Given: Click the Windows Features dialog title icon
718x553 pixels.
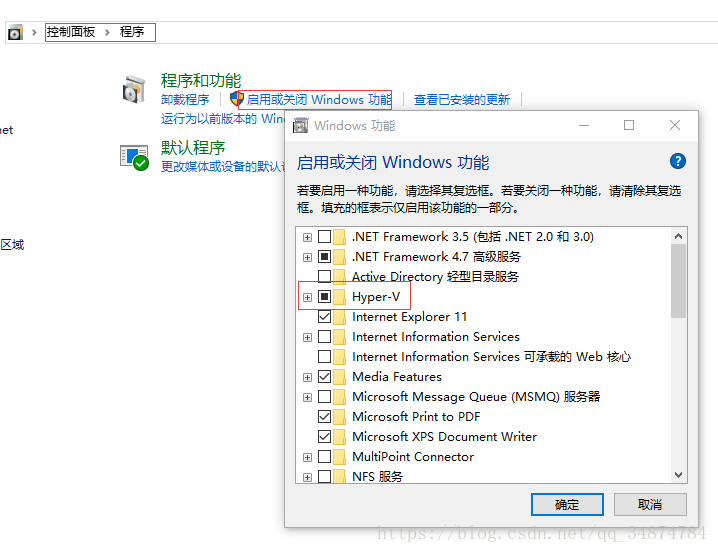Looking at the screenshot, I should click(300, 125).
